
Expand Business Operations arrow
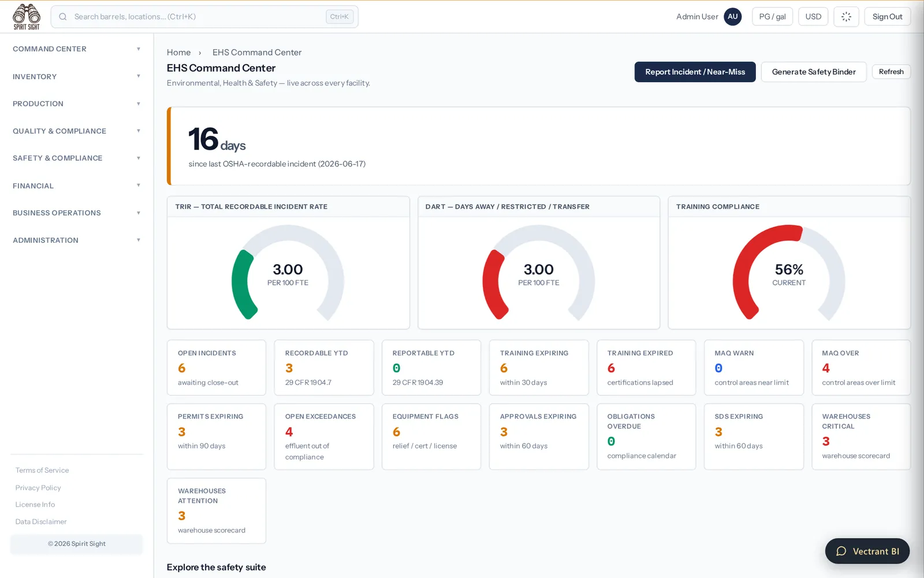139,213
